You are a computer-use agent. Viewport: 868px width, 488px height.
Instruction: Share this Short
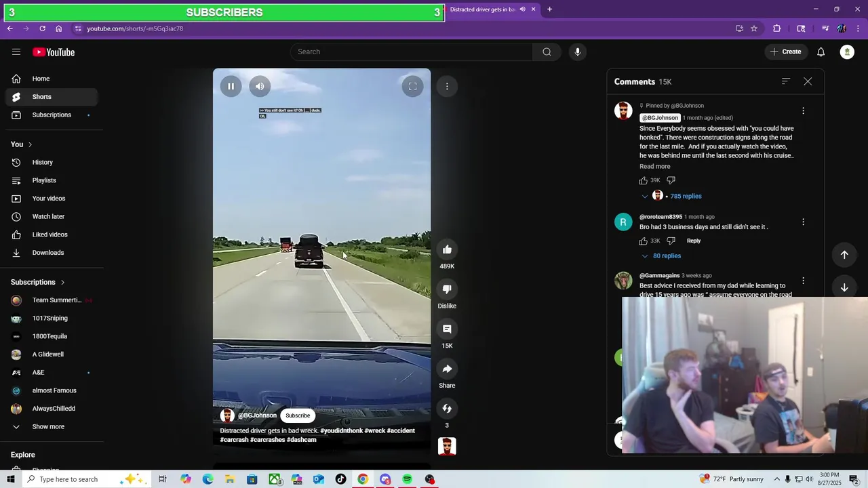pos(447,369)
